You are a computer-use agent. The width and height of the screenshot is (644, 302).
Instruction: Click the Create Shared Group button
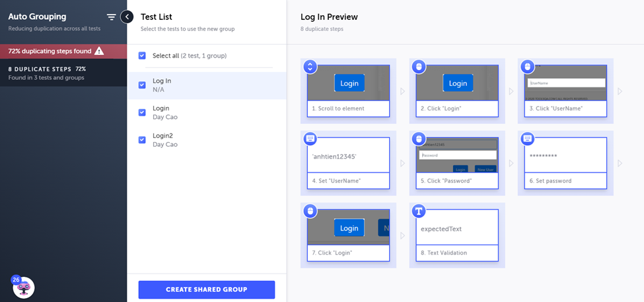(x=206, y=289)
